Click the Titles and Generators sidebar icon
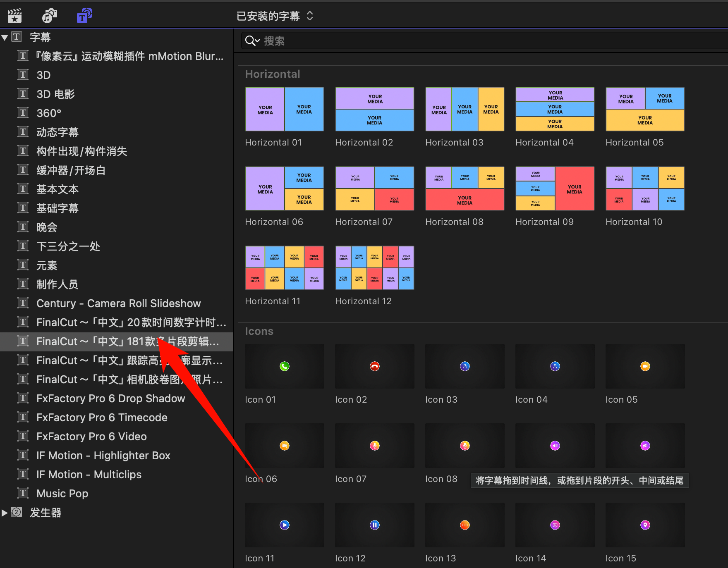The image size is (728, 568). point(84,16)
